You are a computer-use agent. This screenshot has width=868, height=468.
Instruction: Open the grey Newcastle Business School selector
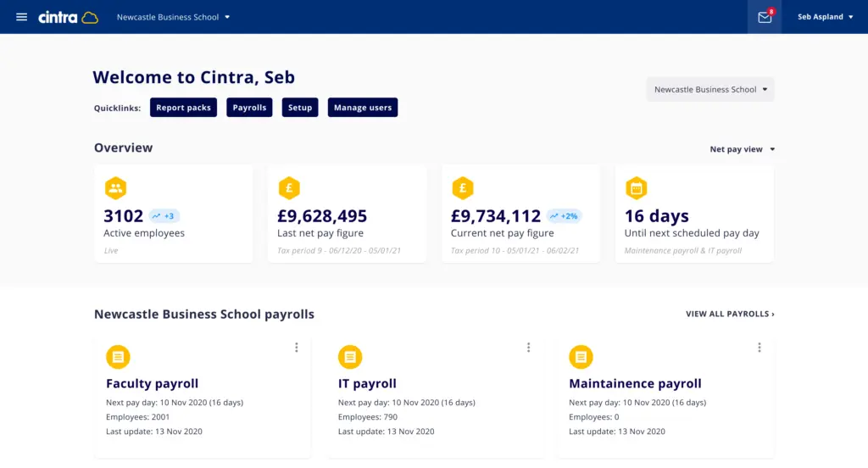click(x=710, y=90)
